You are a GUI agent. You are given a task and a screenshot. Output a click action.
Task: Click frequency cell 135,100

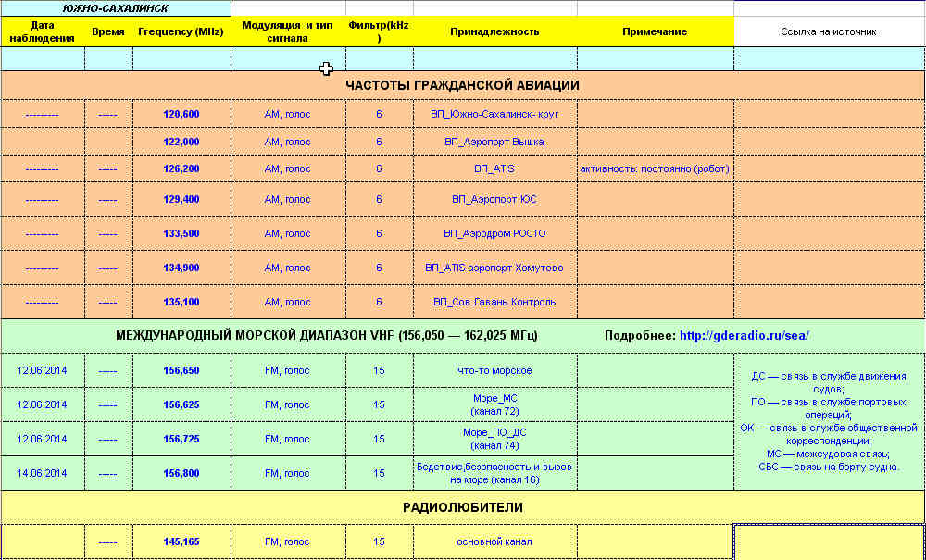click(x=181, y=302)
